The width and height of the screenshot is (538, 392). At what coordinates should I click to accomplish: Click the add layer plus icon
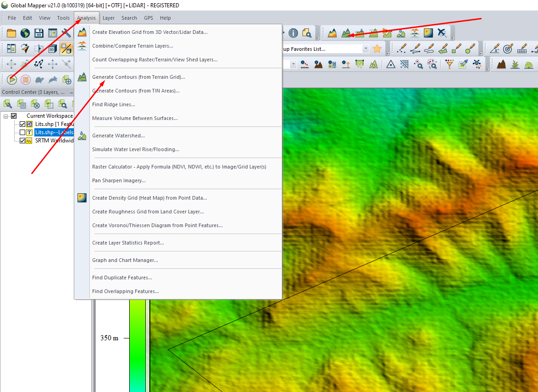coord(67,80)
